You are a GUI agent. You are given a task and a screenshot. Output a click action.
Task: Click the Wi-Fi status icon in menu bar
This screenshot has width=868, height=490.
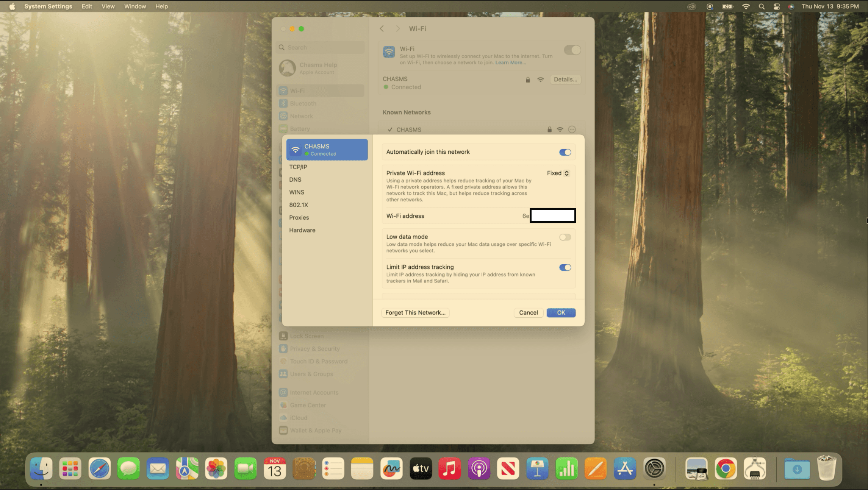pyautogui.click(x=746, y=6)
